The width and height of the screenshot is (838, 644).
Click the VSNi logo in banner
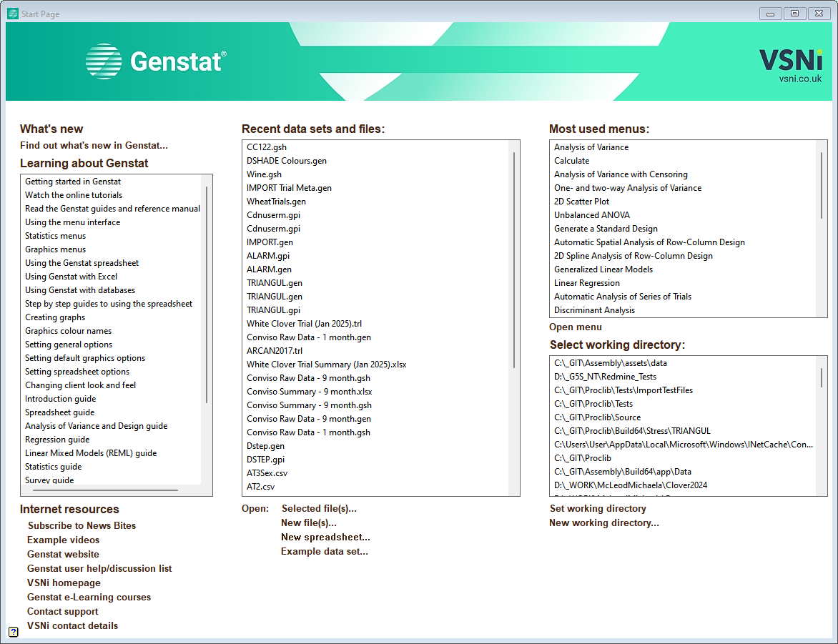(x=790, y=60)
